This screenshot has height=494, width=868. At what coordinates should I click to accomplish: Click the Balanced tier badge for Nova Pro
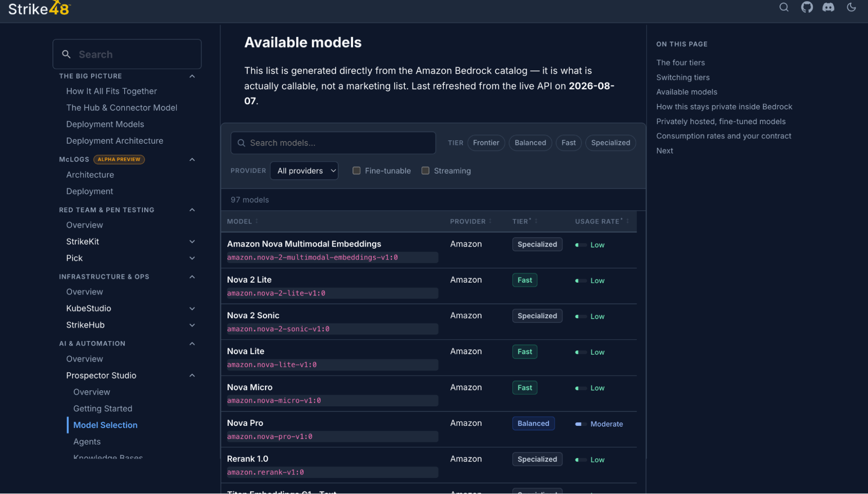(x=533, y=424)
